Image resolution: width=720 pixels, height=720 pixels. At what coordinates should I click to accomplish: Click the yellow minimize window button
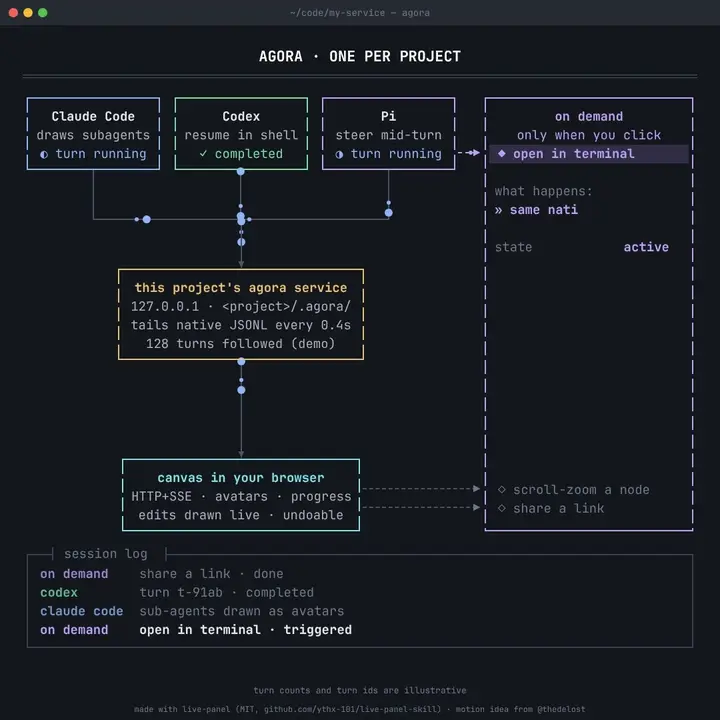pos(28,13)
